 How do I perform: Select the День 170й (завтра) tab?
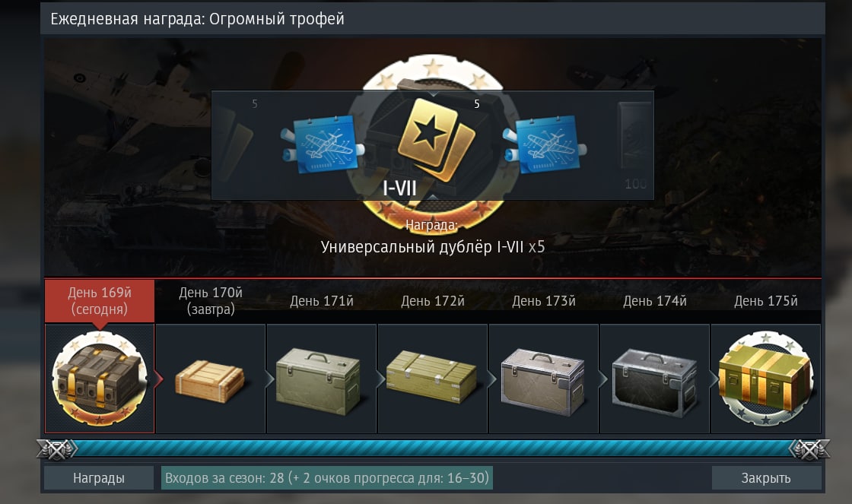pos(211,301)
